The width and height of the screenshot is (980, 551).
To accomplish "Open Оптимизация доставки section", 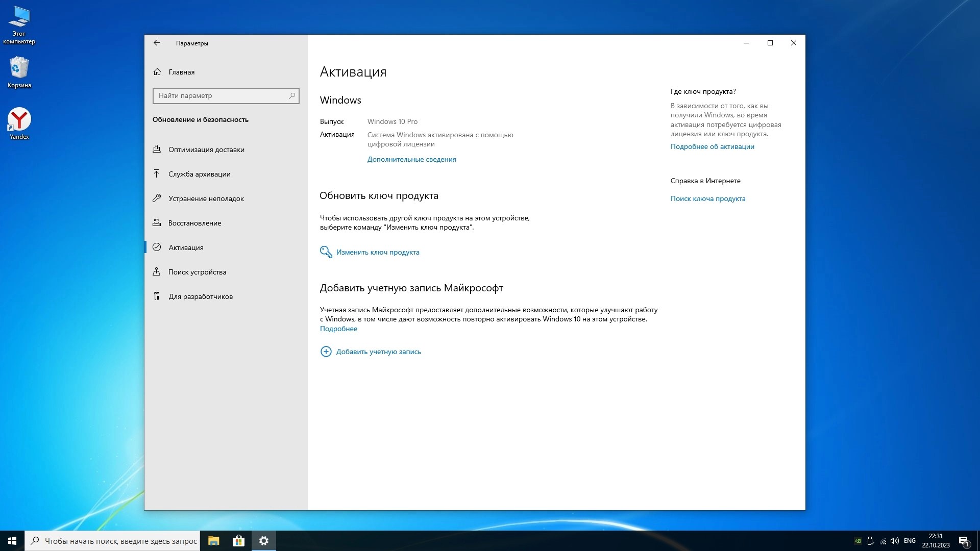I will (206, 149).
